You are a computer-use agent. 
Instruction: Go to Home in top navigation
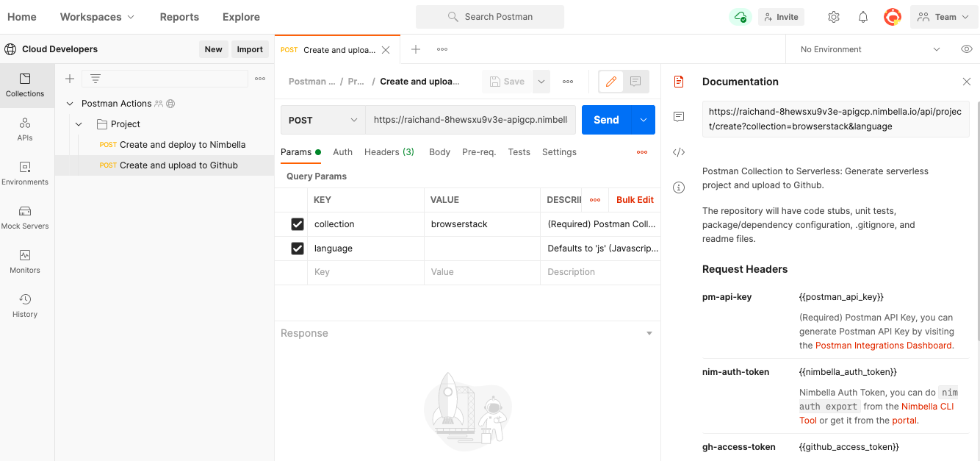[22, 17]
